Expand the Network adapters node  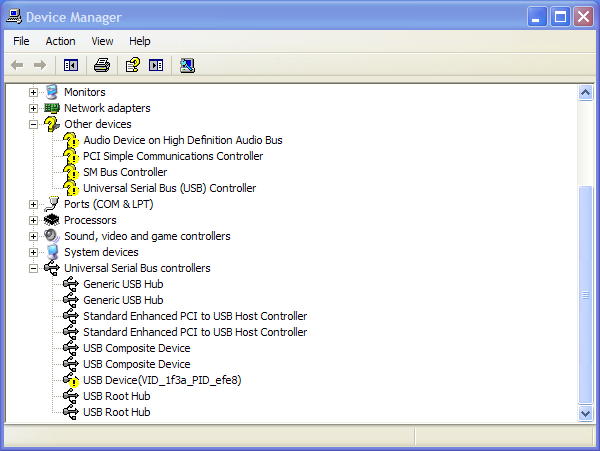pyautogui.click(x=33, y=109)
